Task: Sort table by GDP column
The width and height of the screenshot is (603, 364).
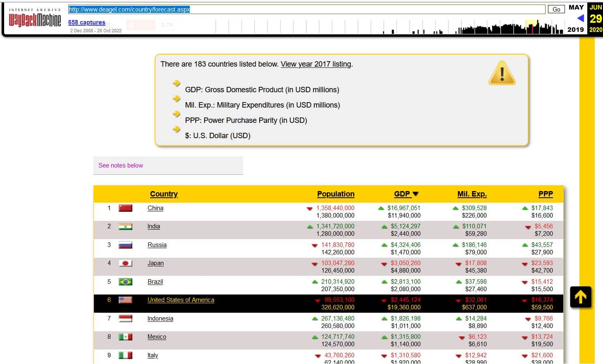Action: [x=402, y=194]
